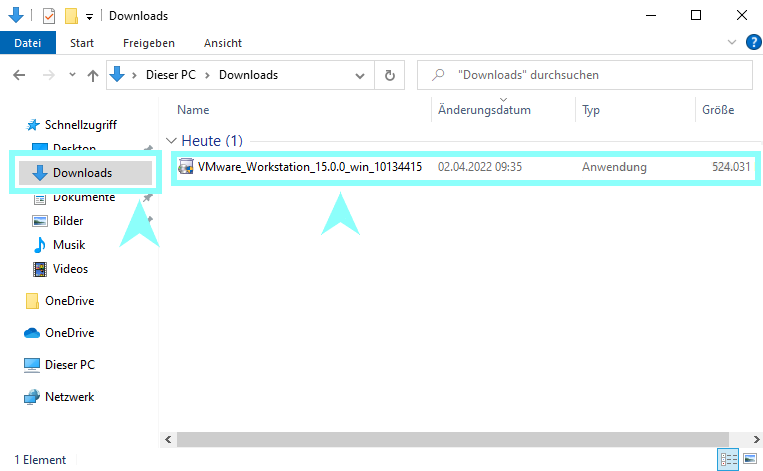Click the 02.04.2022 09:35 date cell
Screen dimensions: 763x471
click(x=480, y=167)
